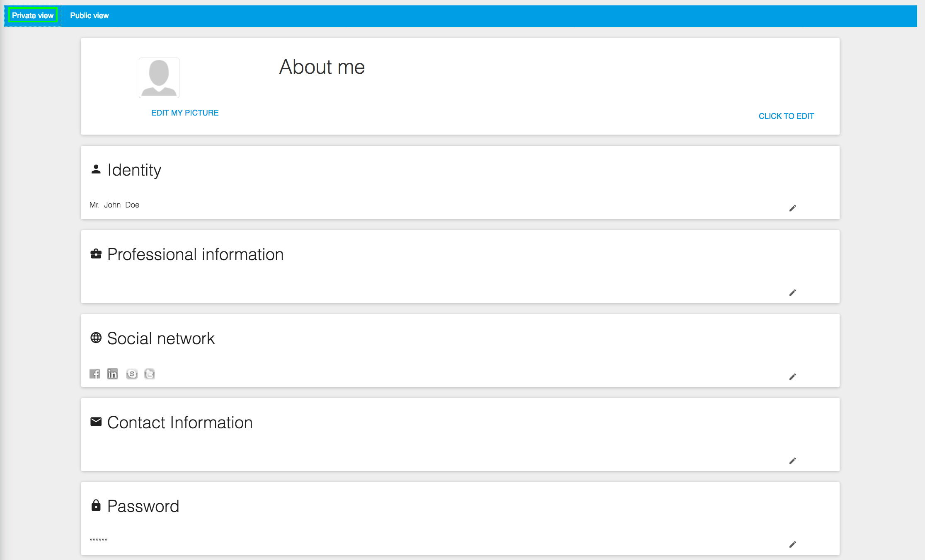Click the masked password asterisks
Viewport: 925px width, 560px height.
(x=99, y=540)
